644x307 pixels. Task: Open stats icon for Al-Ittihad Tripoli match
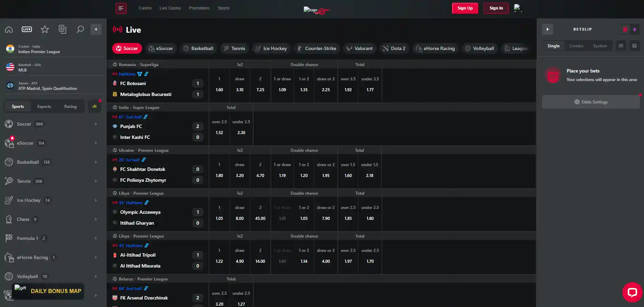(x=147, y=245)
